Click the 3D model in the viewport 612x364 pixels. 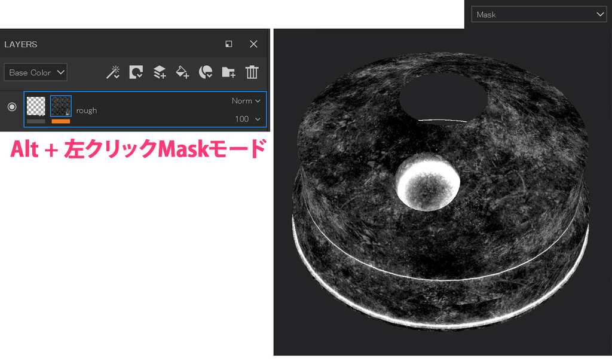tap(440, 191)
